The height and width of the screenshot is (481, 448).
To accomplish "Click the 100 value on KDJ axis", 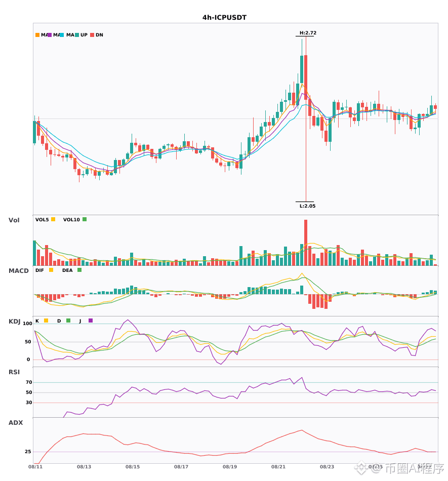I will point(28,324).
